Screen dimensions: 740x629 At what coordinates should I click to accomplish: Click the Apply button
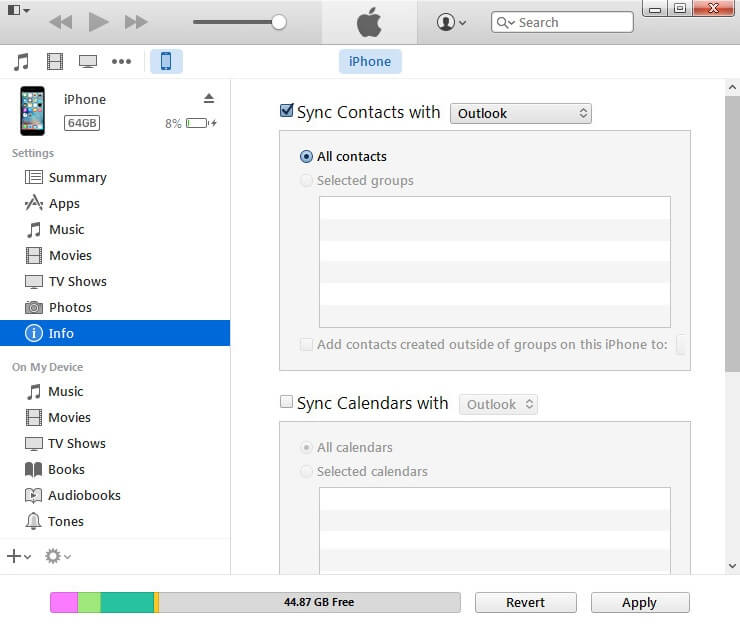[x=640, y=603]
